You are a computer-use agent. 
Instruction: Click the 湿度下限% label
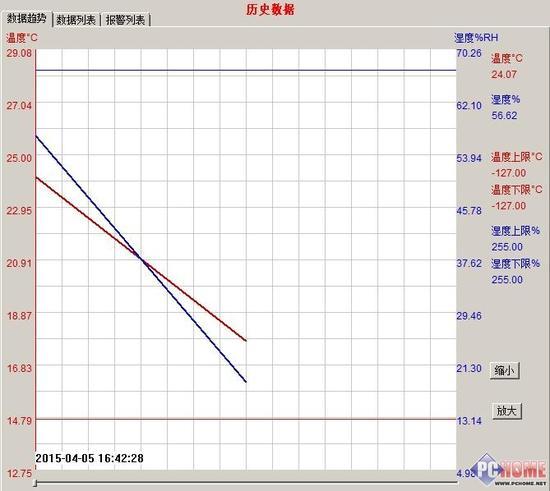515,263
